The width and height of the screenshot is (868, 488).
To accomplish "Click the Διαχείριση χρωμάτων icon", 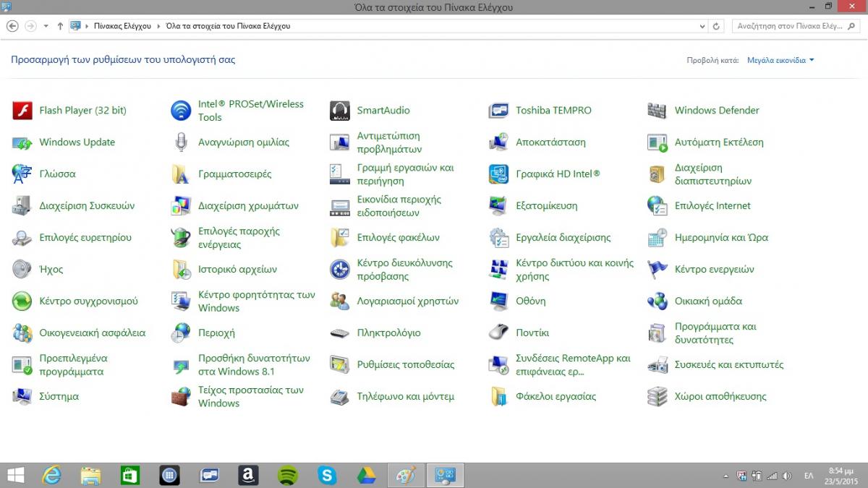I will [181, 206].
